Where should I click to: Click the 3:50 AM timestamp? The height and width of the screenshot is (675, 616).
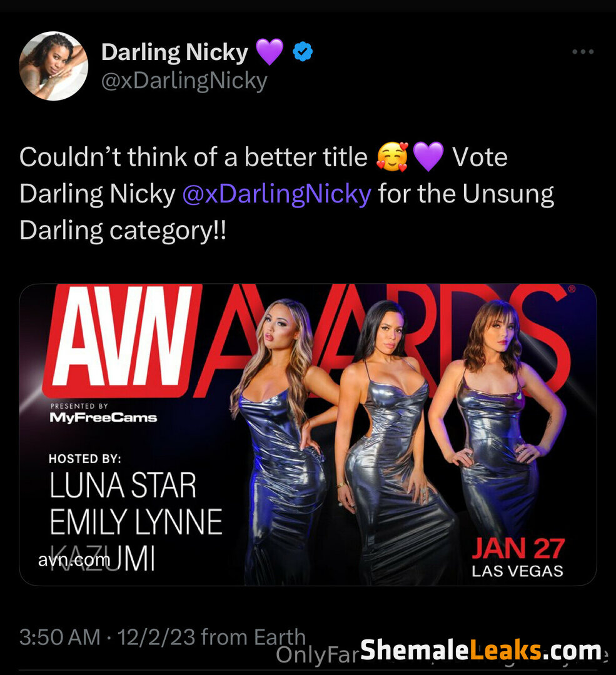point(59,637)
